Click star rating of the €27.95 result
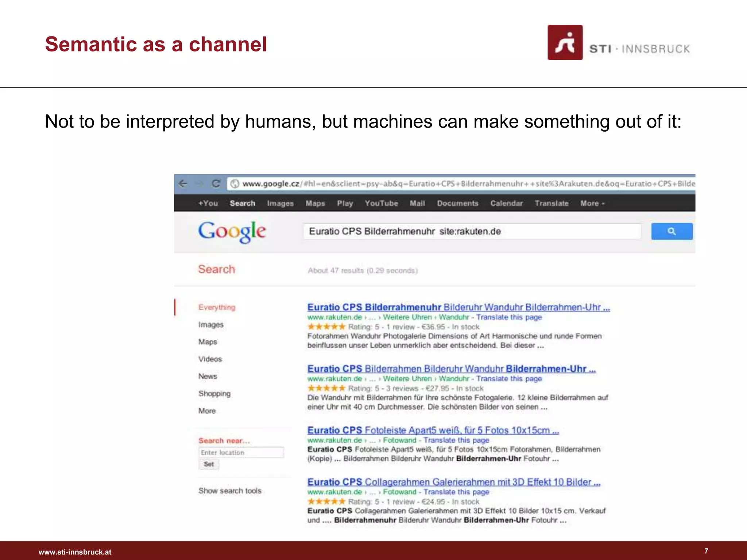 (326, 388)
